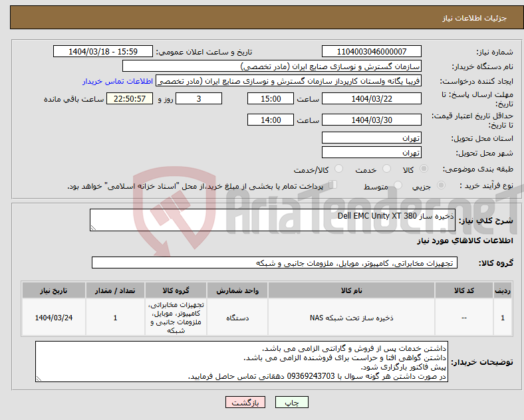Click the نام کالا column header
This screenshot has height=420, width=524.
(351, 290)
